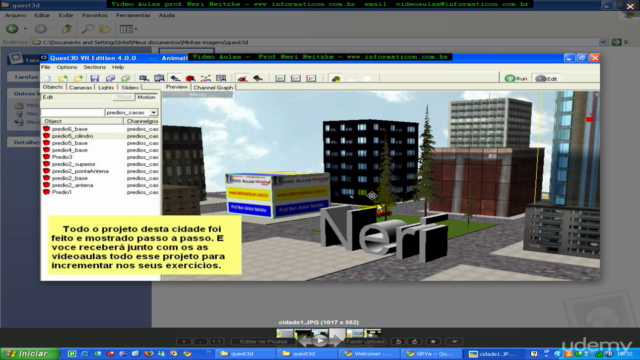Open the Ferramentas menu in Explorer

(133, 15)
